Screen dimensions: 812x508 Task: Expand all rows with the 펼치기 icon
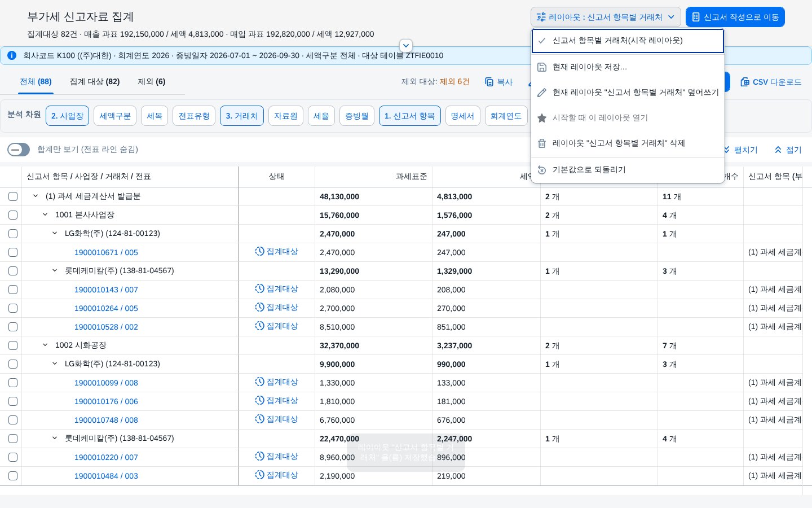[727, 150]
